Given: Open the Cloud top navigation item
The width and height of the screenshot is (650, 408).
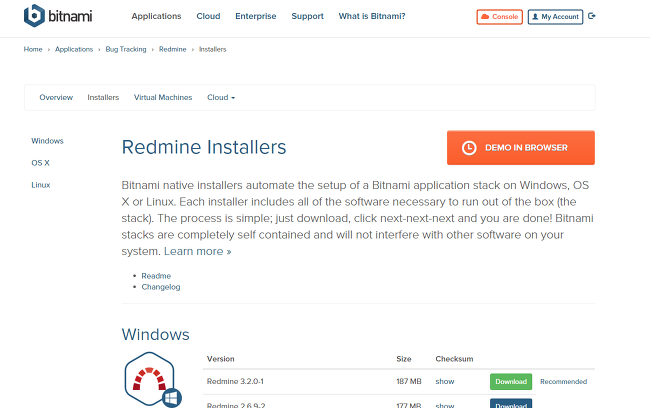Looking at the screenshot, I should (x=208, y=16).
